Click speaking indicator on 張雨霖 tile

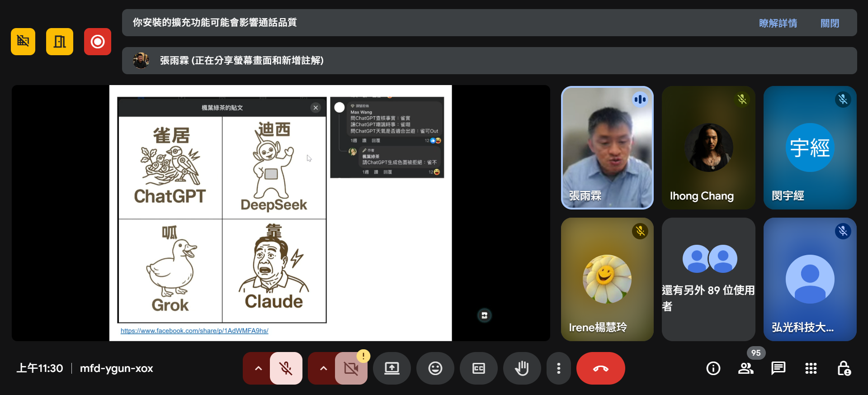pos(640,99)
